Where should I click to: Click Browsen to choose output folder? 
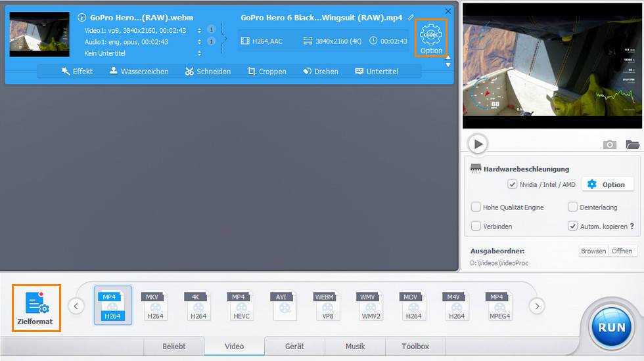(593, 251)
